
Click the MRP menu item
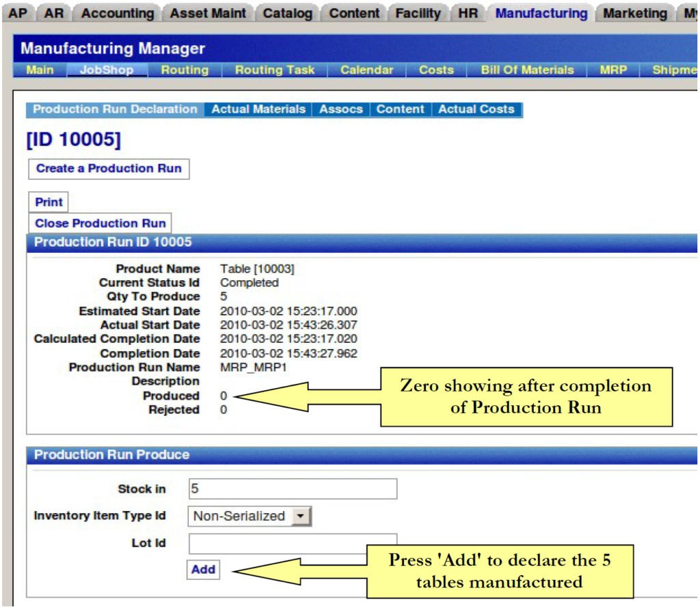point(613,70)
